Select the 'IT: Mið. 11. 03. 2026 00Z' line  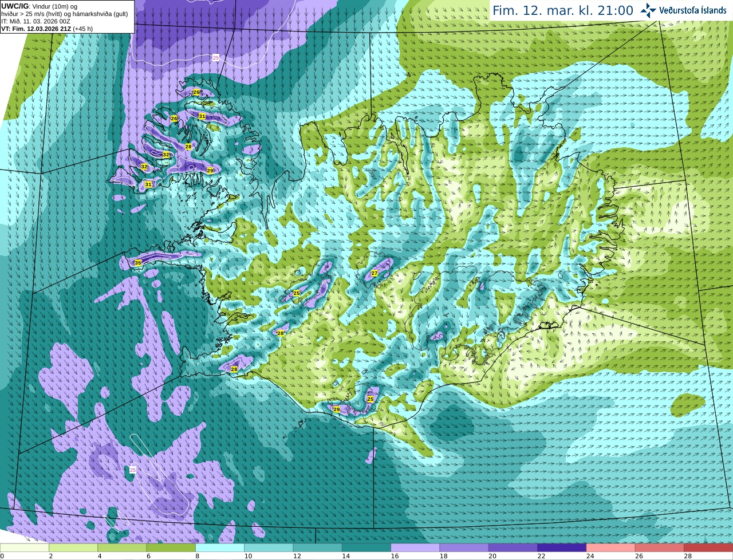click(36, 21)
